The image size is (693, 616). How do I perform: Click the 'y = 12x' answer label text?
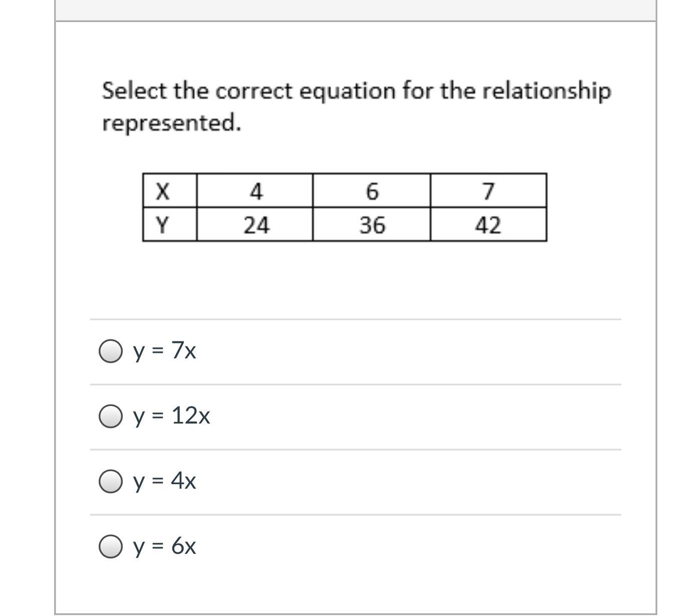172,416
